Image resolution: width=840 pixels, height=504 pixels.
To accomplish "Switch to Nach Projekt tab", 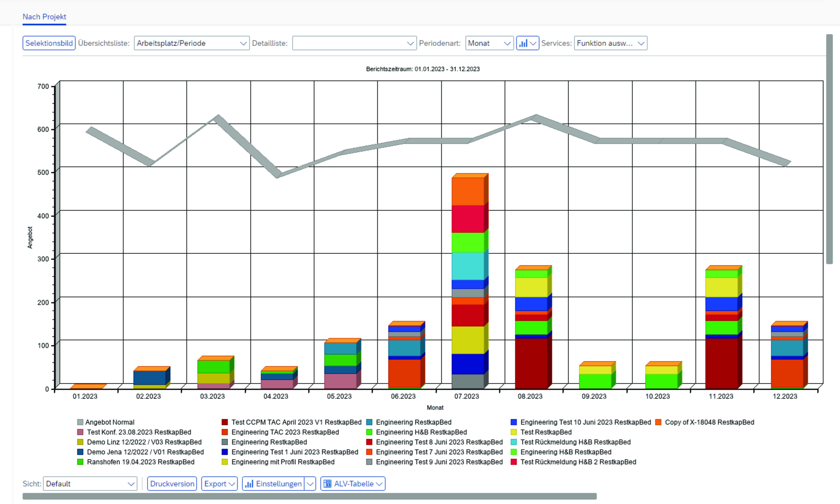I will click(44, 17).
